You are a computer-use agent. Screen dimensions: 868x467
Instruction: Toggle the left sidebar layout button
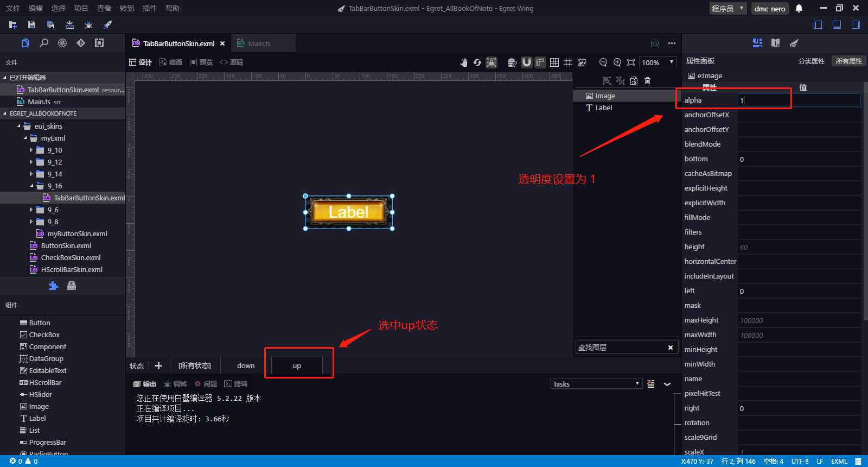point(818,24)
